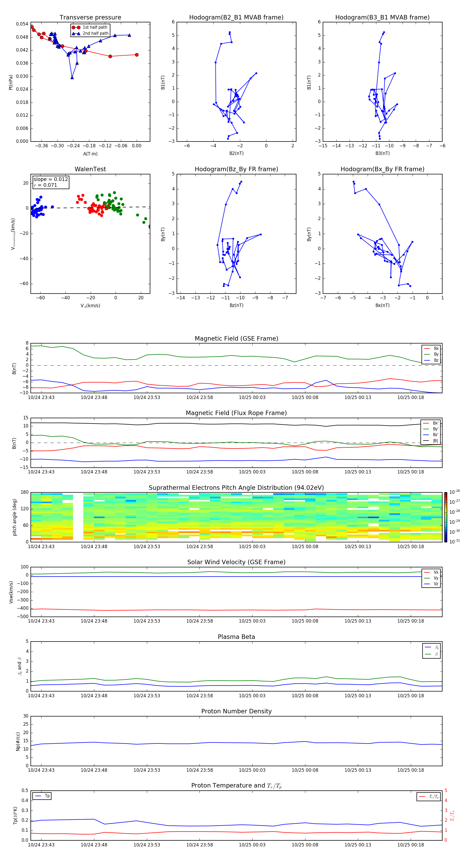Select the By' entry in Flux Rope legend
Image resolution: width=473 pixels, height=868 pixels.
[x=431, y=429]
